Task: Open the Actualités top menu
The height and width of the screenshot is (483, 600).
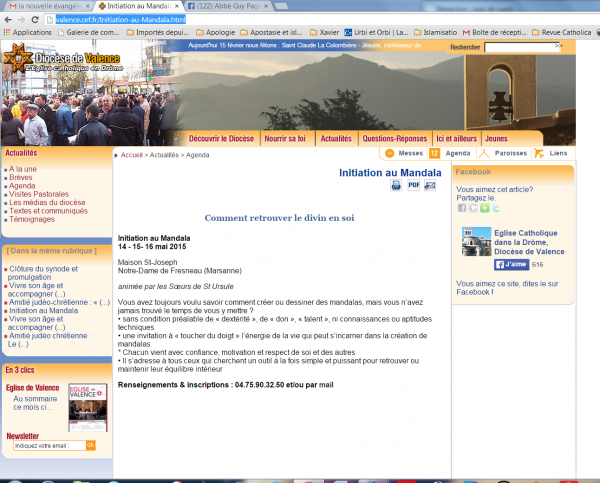Action: click(336, 139)
